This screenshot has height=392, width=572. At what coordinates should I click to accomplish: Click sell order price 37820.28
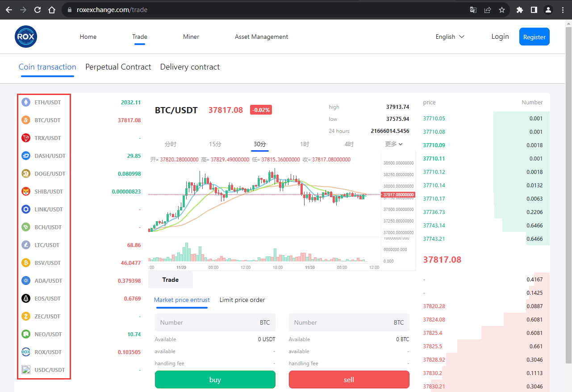click(434, 306)
